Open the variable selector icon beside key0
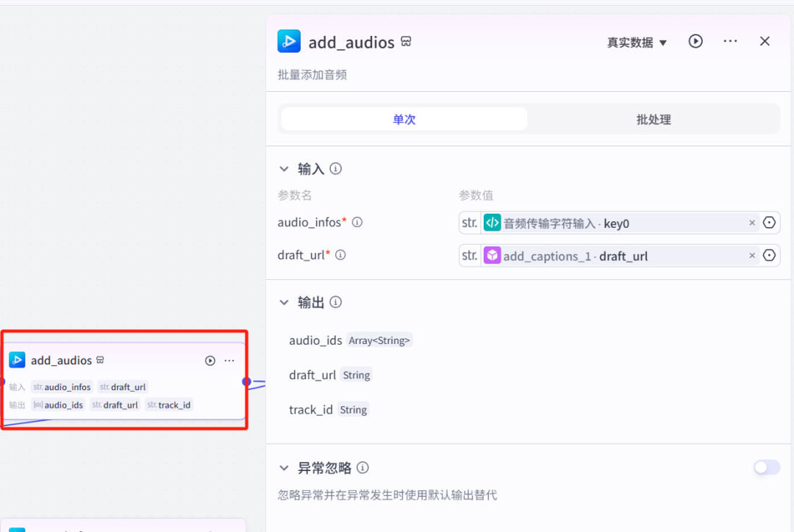Screen dimensions: 794x532 click(x=769, y=223)
